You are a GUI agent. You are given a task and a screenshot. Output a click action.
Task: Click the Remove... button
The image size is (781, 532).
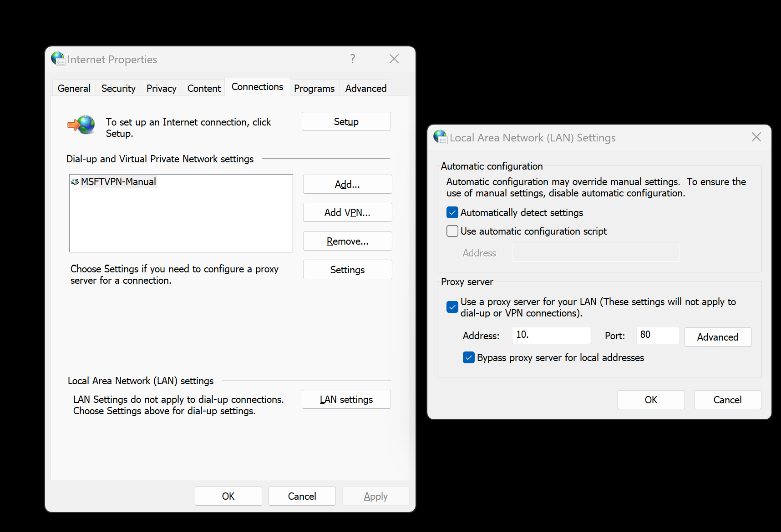pos(348,241)
